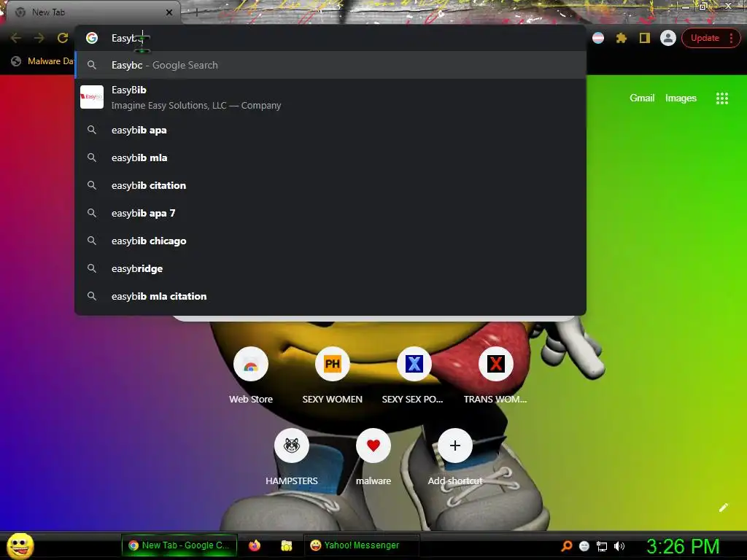Select suggestion easybib mla citation
Image resolution: width=747 pixels, height=560 pixels.
(330, 296)
